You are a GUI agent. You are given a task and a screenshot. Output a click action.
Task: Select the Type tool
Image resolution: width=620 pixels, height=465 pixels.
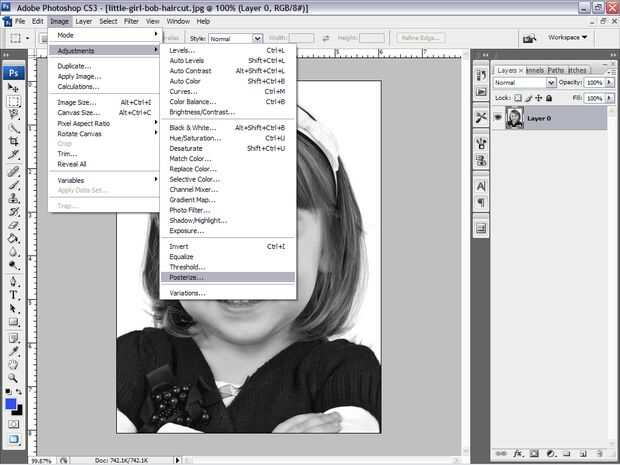(13, 295)
